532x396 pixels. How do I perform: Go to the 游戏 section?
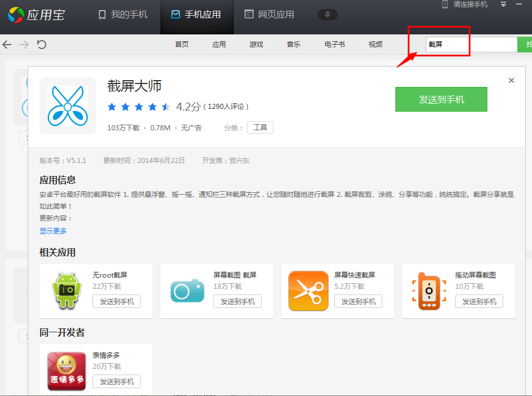256,45
